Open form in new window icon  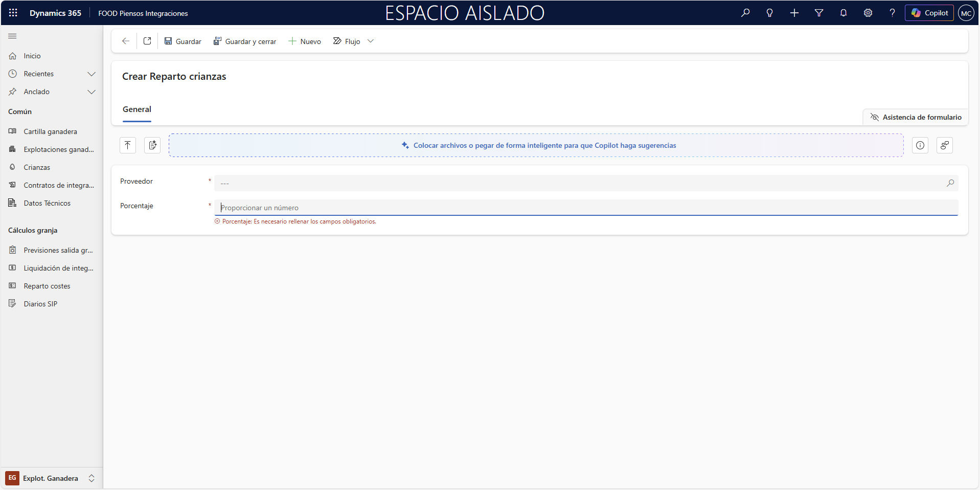147,41
